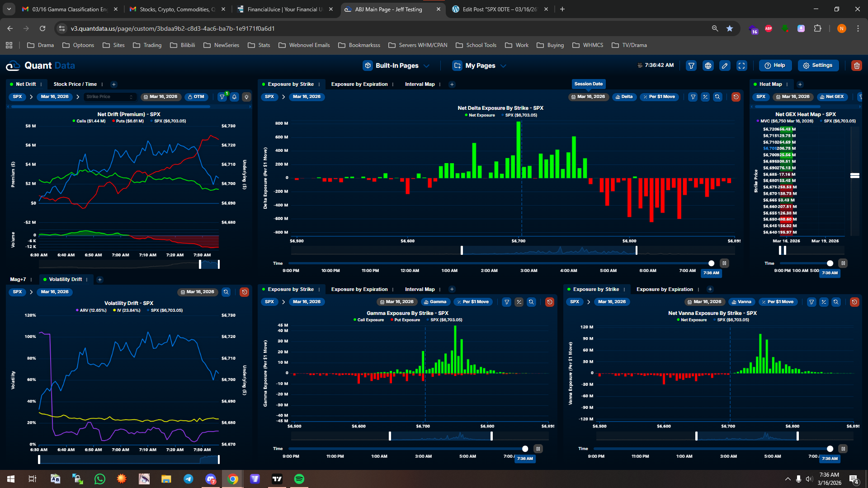Toggle Put Exposure in Gamma chart legend
The image size is (868, 488).
pos(405,320)
